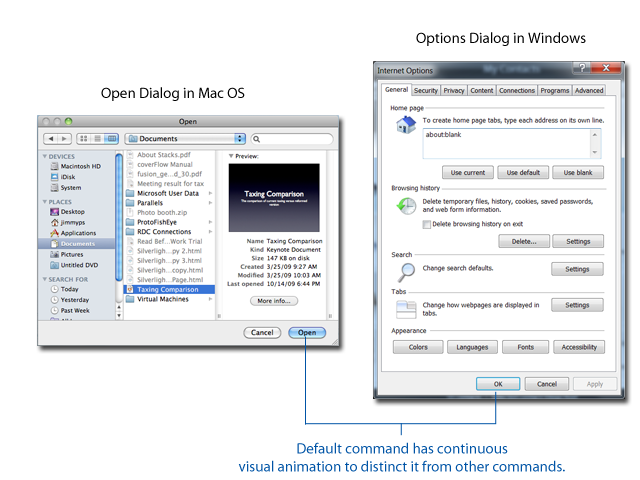Click OK in Internet Options
640x480 pixels.
point(498,384)
